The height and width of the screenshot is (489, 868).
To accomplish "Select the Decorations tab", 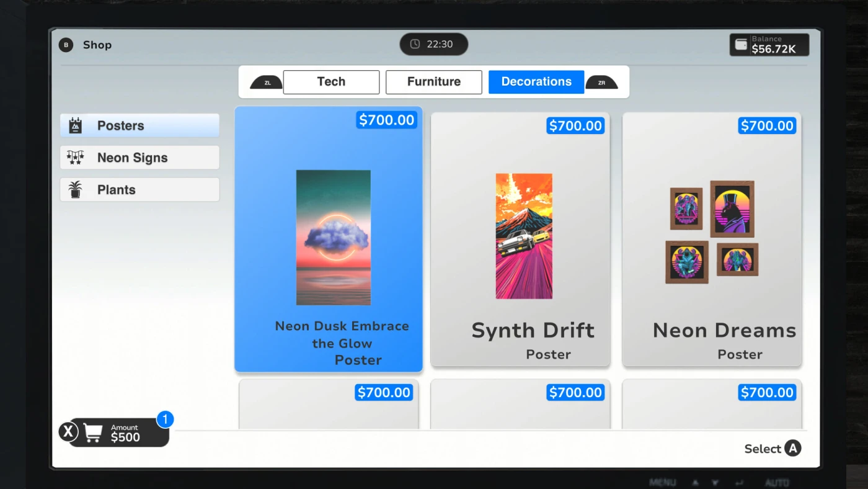I will tap(536, 82).
